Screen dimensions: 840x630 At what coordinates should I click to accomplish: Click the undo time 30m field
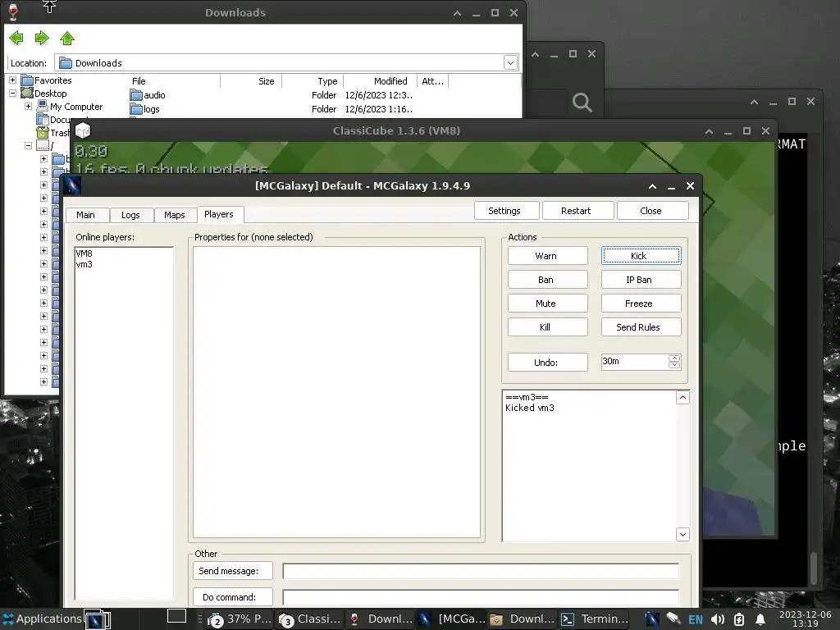(635, 362)
